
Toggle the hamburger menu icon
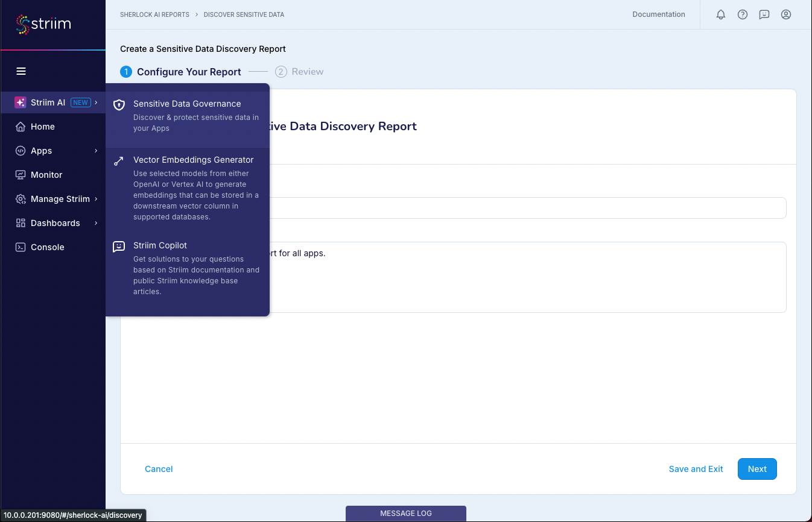coord(21,71)
